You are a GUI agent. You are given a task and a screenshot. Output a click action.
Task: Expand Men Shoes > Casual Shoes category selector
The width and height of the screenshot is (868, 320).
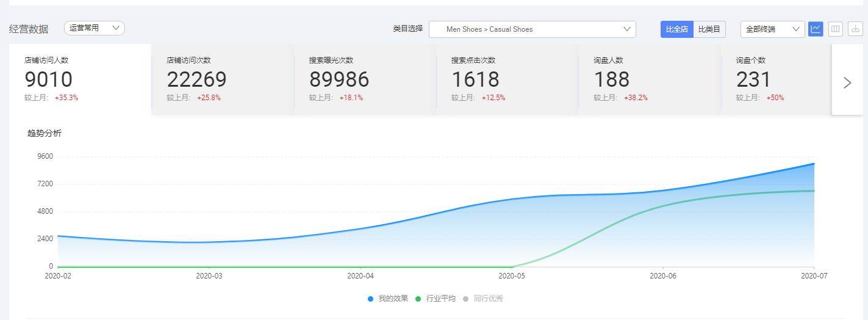click(532, 29)
